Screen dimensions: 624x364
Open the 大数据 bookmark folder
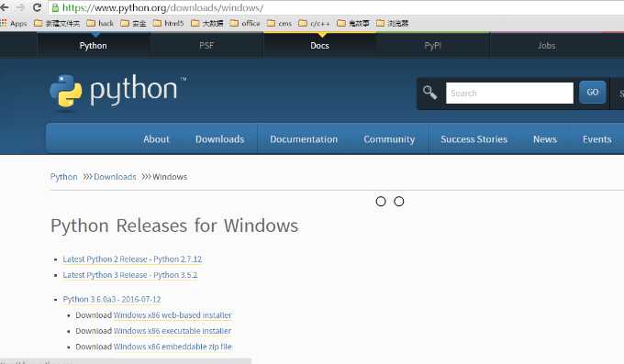[x=207, y=24]
